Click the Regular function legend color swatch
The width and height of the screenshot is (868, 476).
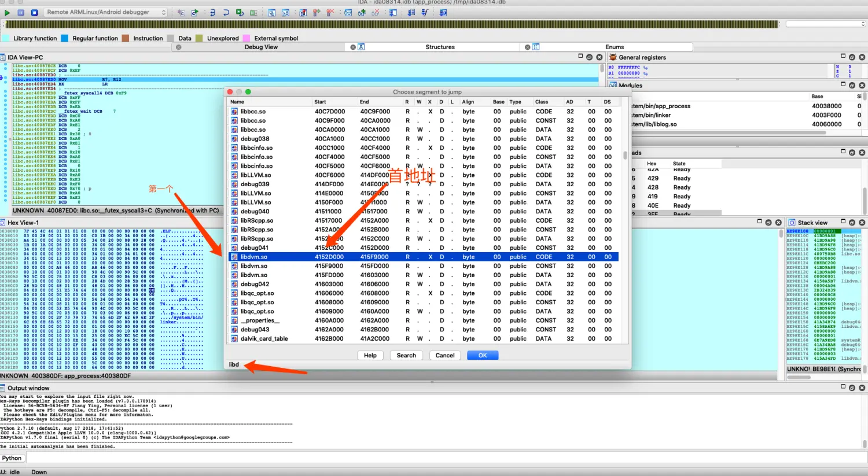tap(65, 38)
